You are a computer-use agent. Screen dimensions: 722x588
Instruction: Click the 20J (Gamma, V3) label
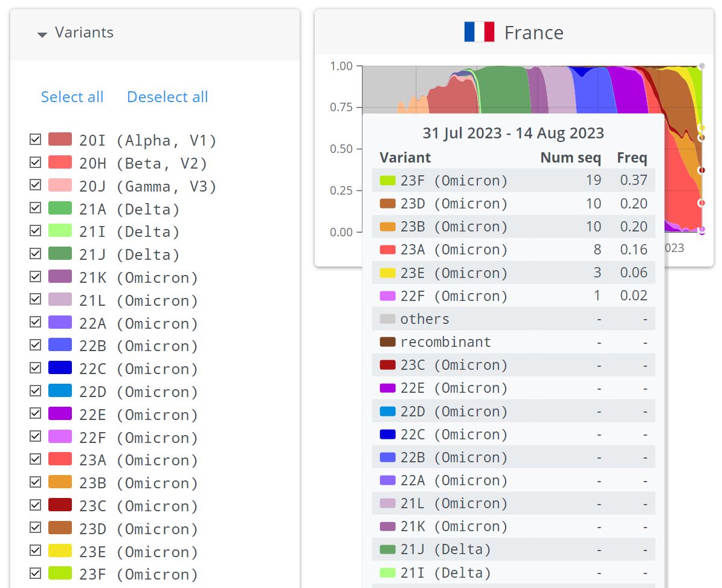pos(147,186)
